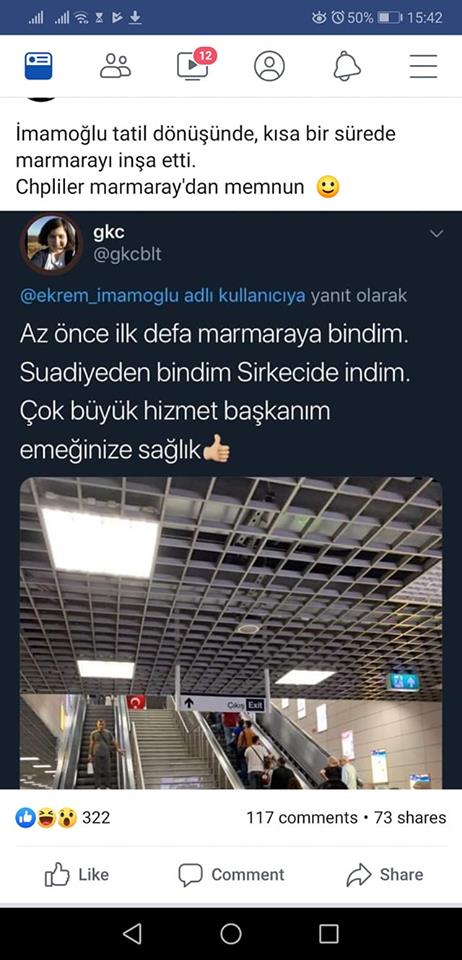This screenshot has height=960, width=462.
Task: Expand the tweet options chevron
Action: click(437, 234)
